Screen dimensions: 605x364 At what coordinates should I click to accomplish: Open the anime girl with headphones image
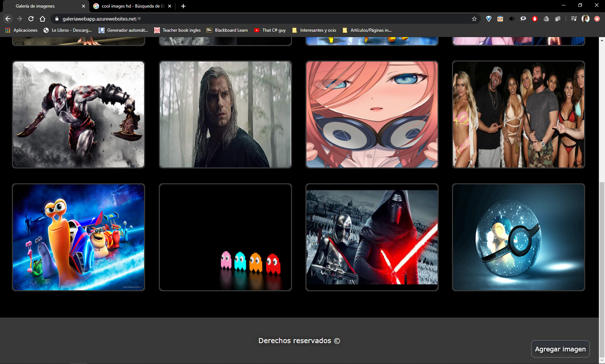[x=372, y=114]
